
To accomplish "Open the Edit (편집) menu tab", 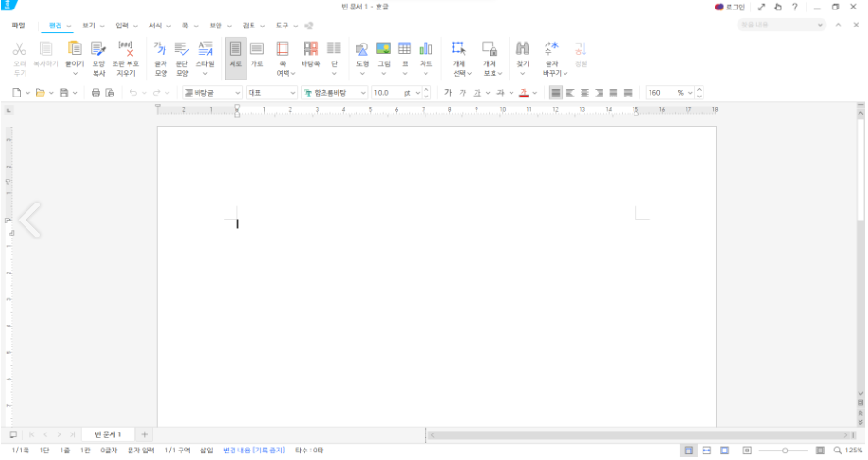I will [56, 26].
